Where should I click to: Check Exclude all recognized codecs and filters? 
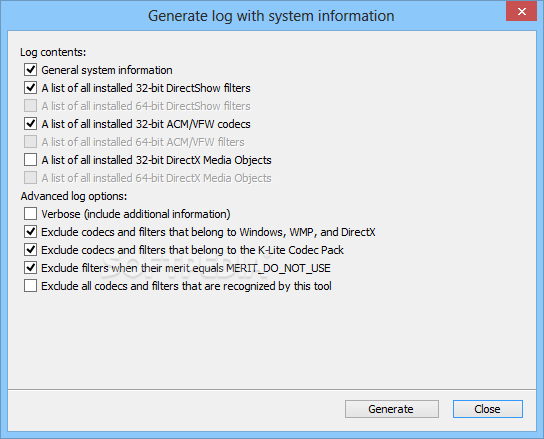pos(31,286)
